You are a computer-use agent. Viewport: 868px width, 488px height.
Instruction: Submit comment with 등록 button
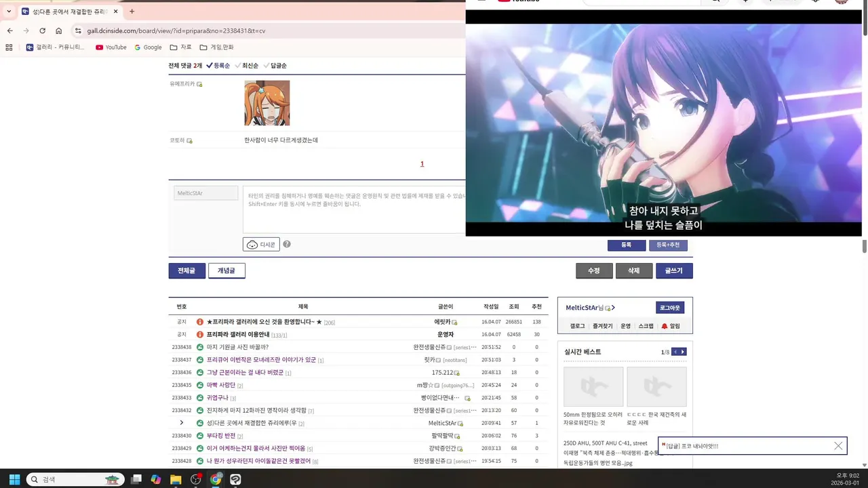pyautogui.click(x=626, y=245)
